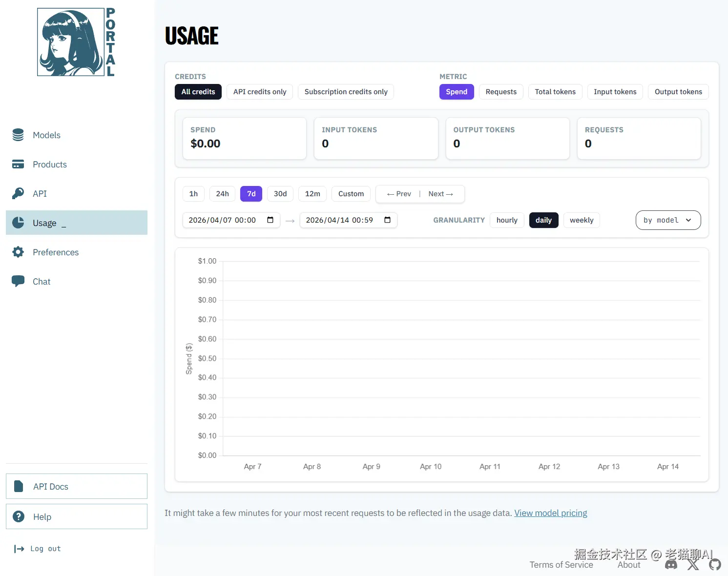The width and height of the screenshot is (728, 576).
Task: Open Usage page in sidebar
Action: click(x=77, y=223)
